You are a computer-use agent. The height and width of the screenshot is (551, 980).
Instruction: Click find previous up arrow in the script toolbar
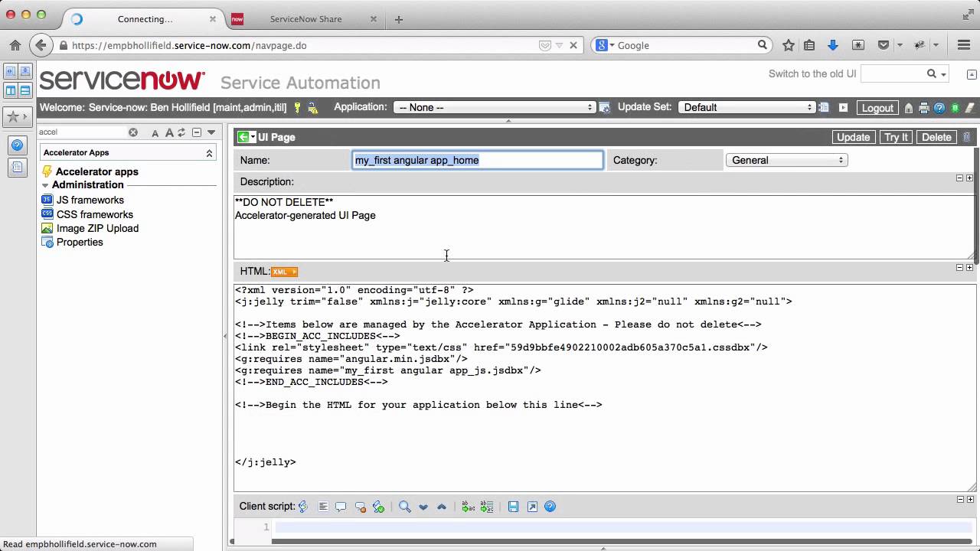tap(442, 507)
